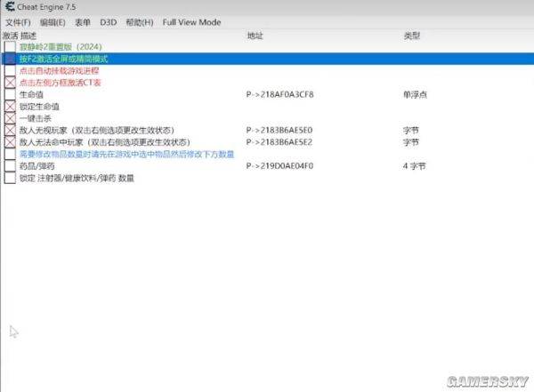
Task: Enable 锁定 注射器/健康饮料/弹药 数量 checkbox
Action: pyautogui.click(x=10, y=178)
